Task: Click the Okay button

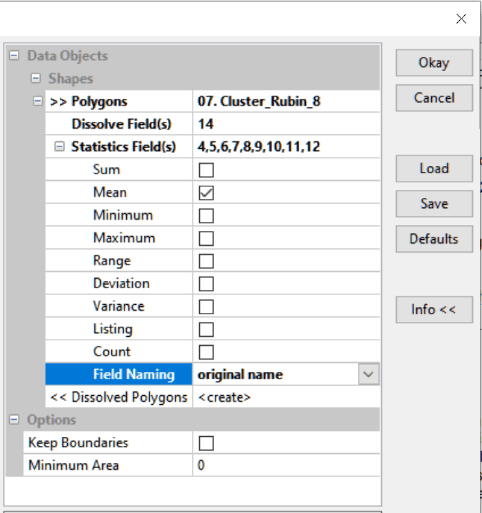Action: click(x=434, y=63)
